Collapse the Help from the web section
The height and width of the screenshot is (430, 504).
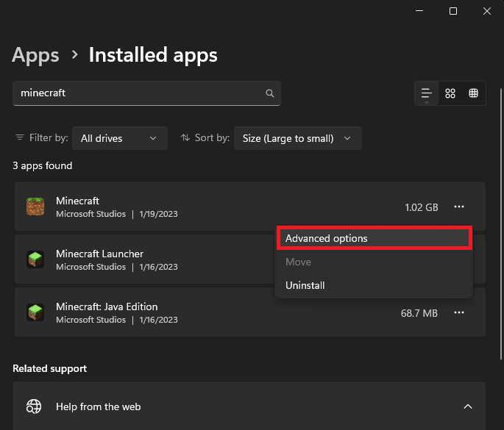(467, 406)
